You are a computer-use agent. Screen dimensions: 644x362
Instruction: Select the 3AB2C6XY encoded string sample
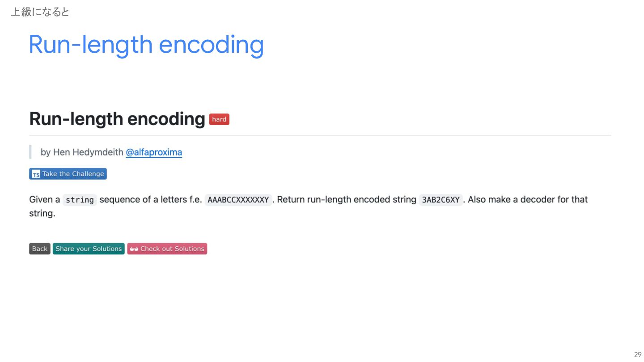click(x=441, y=200)
